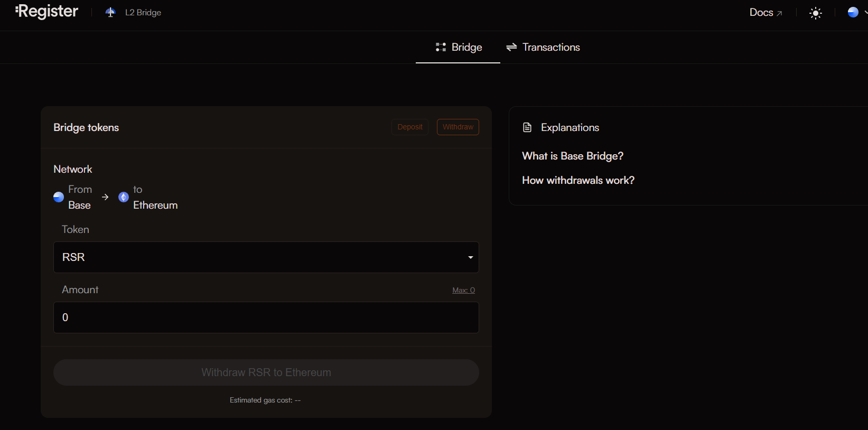Click the Base network icon
Screen dimensions: 868x430
tap(59, 197)
